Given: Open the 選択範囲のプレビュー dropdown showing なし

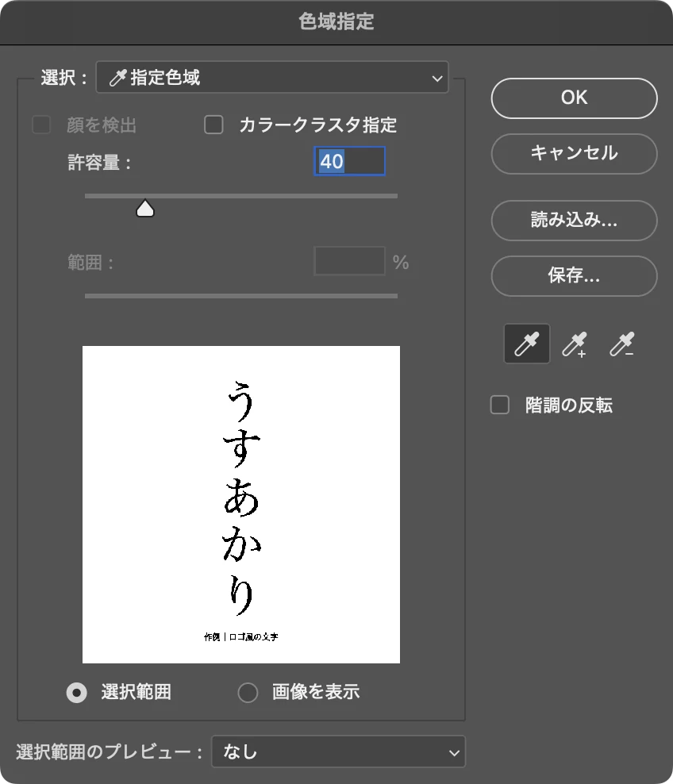Looking at the screenshot, I should pos(339,751).
